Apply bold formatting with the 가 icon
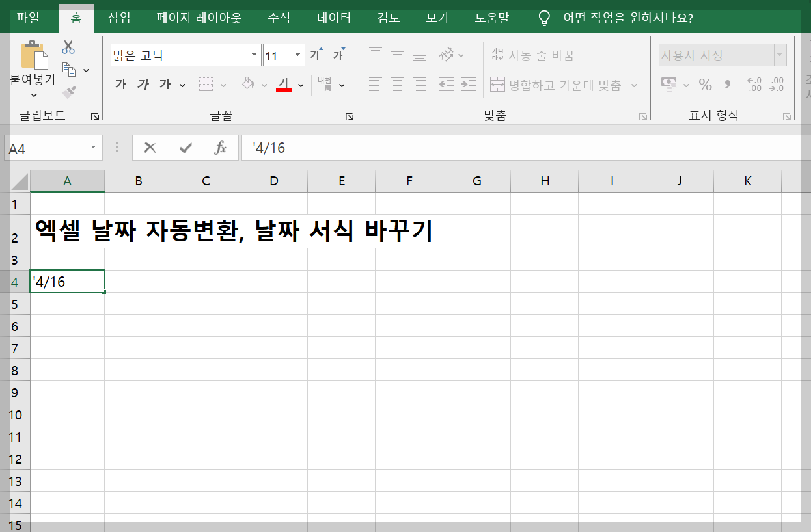811x532 pixels. 120,84
